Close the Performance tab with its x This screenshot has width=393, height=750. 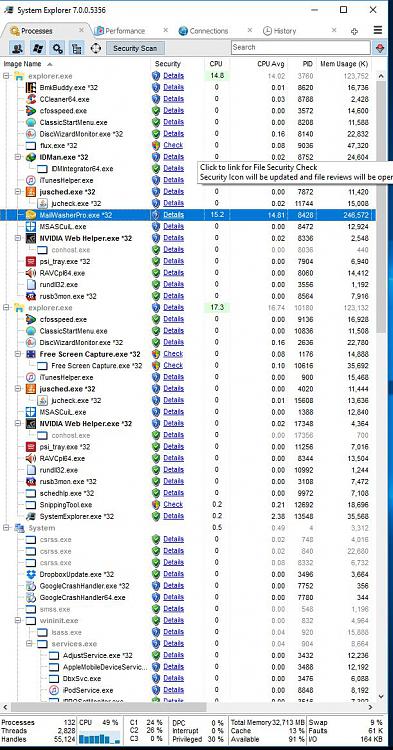pyautogui.click(x=165, y=30)
